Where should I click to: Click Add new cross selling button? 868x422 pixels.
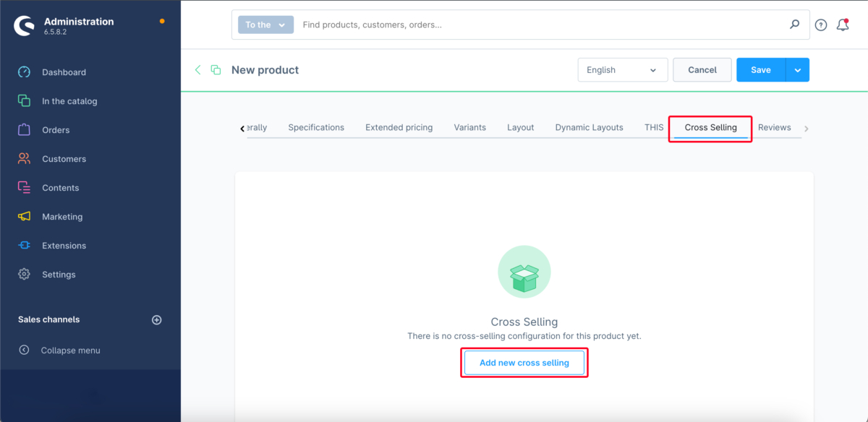click(524, 363)
